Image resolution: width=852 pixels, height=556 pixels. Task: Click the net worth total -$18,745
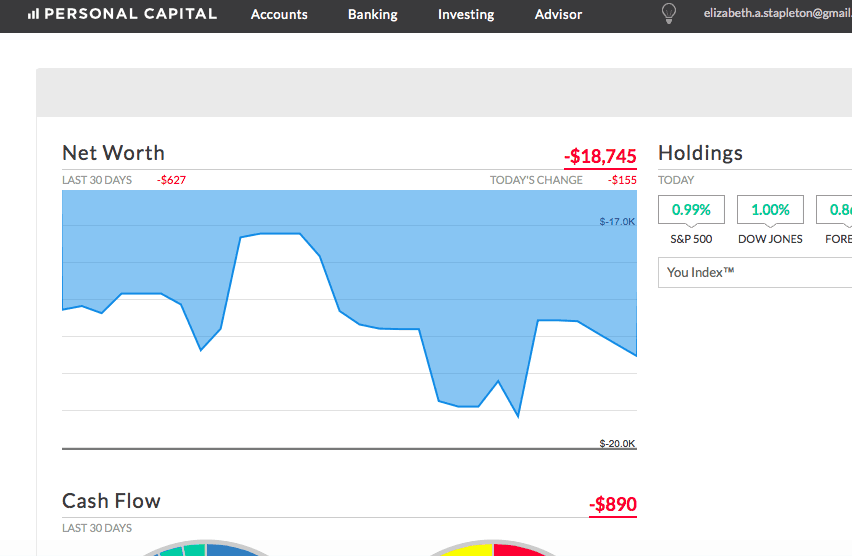click(600, 157)
